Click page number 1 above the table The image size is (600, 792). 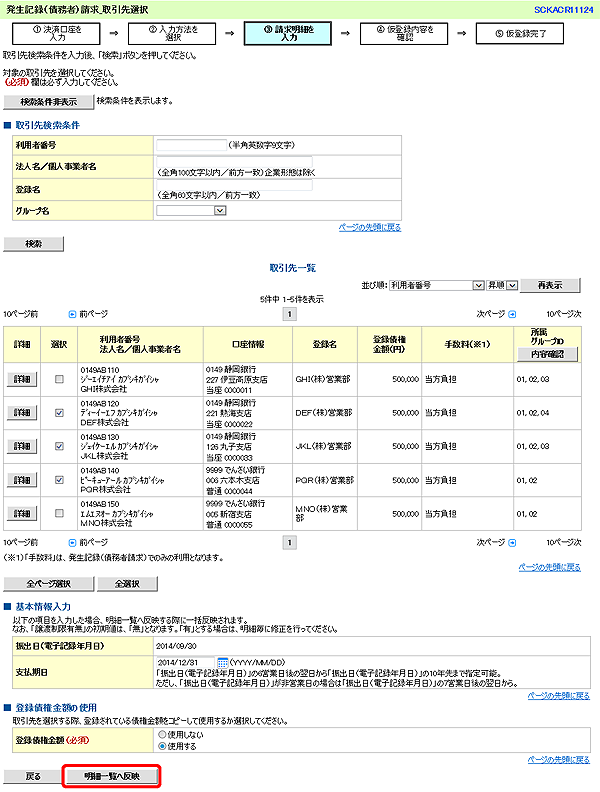pyautogui.click(x=289, y=314)
